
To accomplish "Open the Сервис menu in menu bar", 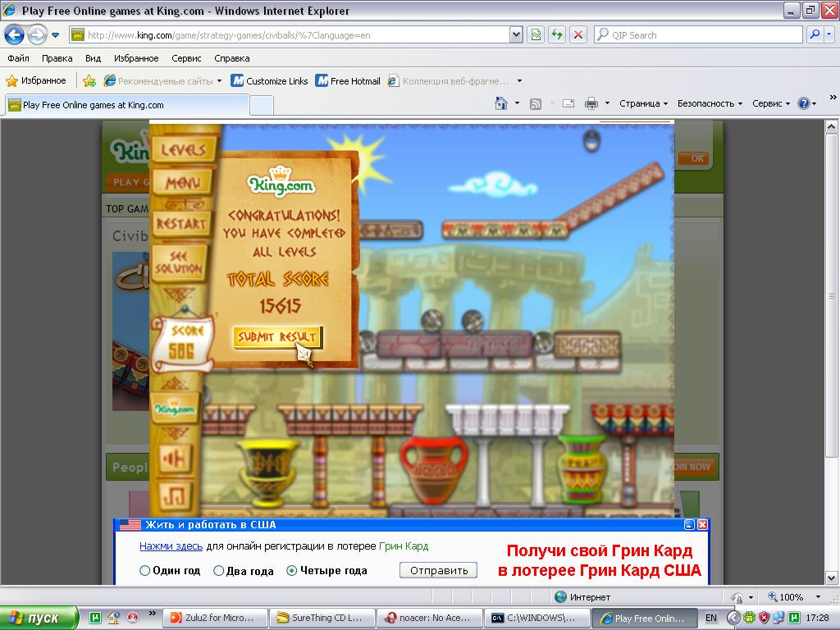I will (x=186, y=58).
